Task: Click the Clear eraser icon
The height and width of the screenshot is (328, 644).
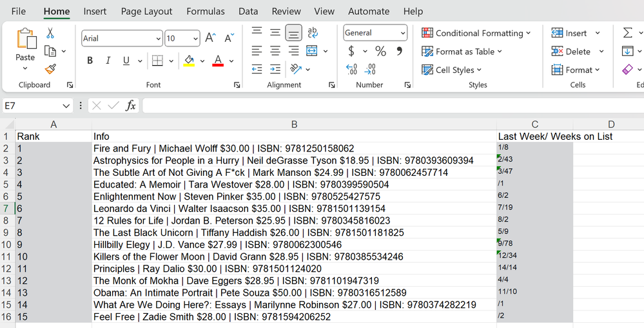Action: point(627,70)
